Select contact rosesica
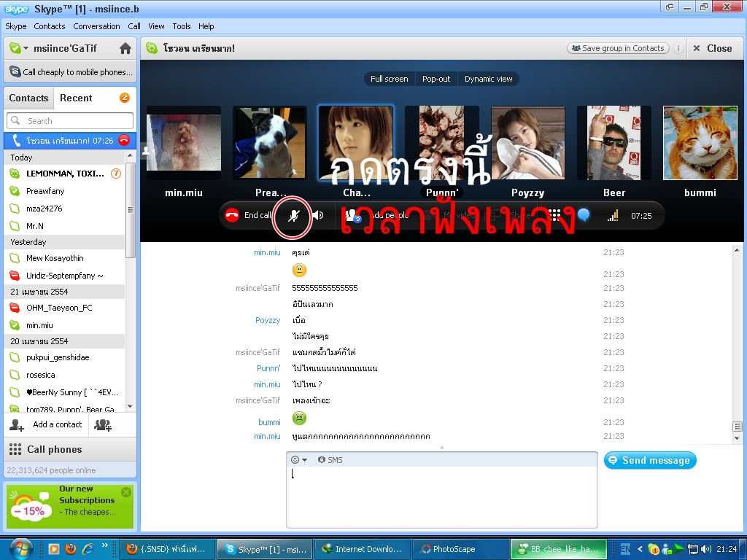Screen dimensions: 747x560 point(65,375)
